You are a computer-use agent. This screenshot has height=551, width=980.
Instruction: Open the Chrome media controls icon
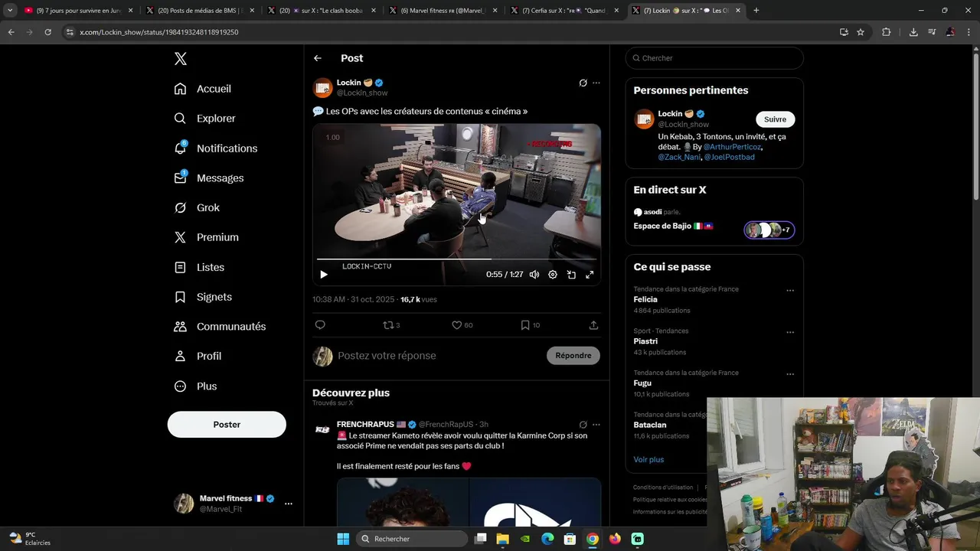click(932, 32)
